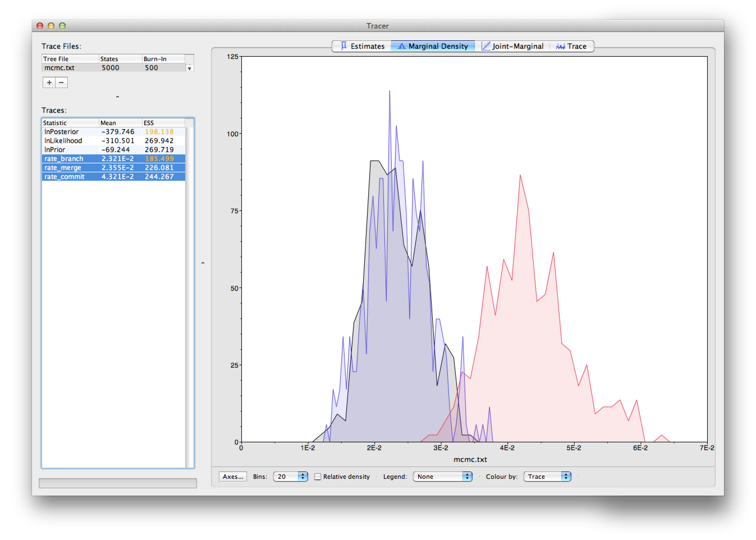Select the lnLikelihood statistic row
756x540 pixels.
(x=113, y=141)
